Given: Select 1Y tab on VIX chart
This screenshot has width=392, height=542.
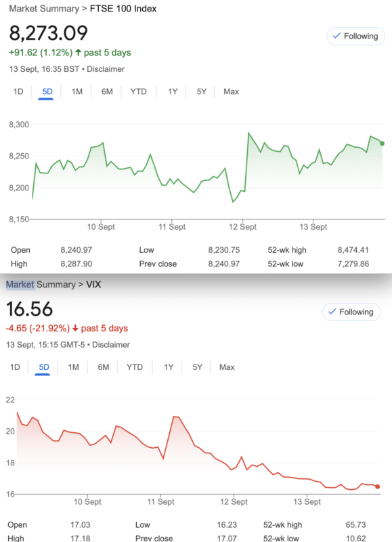Looking at the screenshot, I should tap(169, 367).
